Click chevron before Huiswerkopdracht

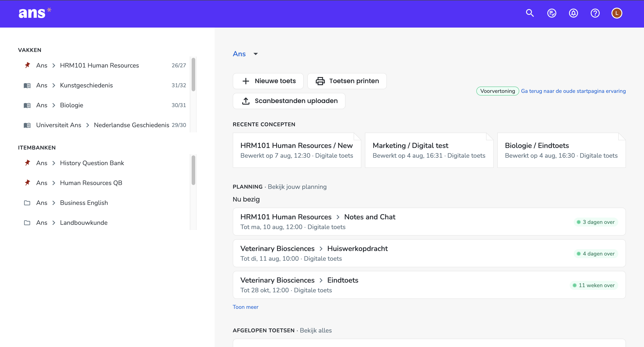pyautogui.click(x=321, y=249)
